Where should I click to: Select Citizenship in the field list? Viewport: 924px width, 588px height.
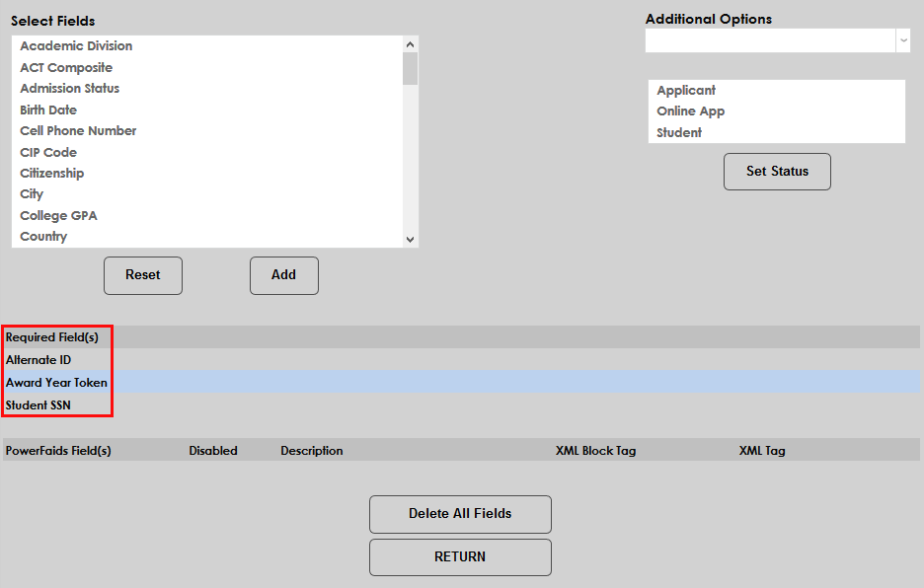coord(51,173)
